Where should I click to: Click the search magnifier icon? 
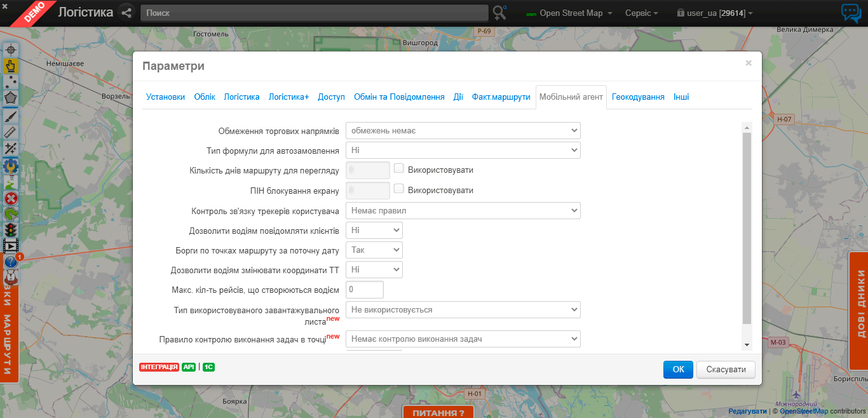499,13
